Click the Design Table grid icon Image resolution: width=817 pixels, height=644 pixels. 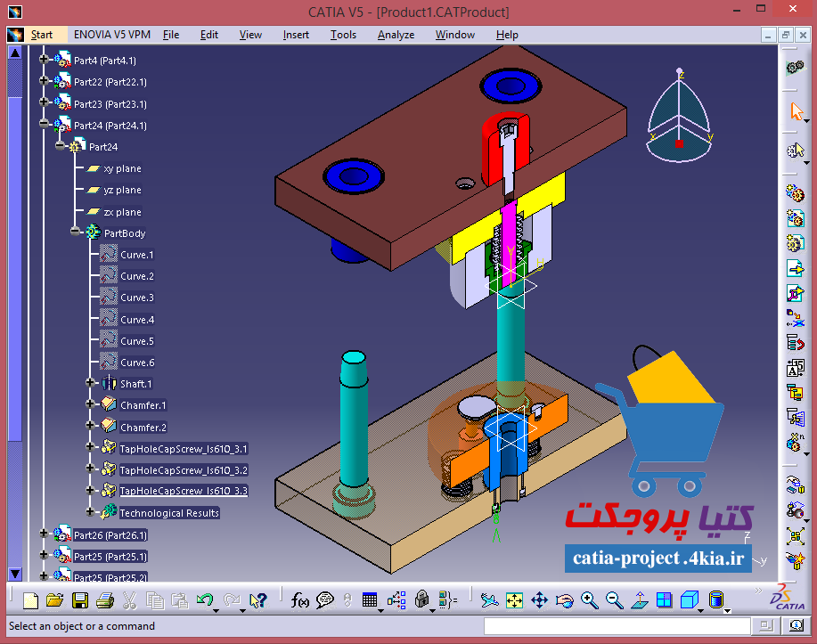[x=370, y=600]
